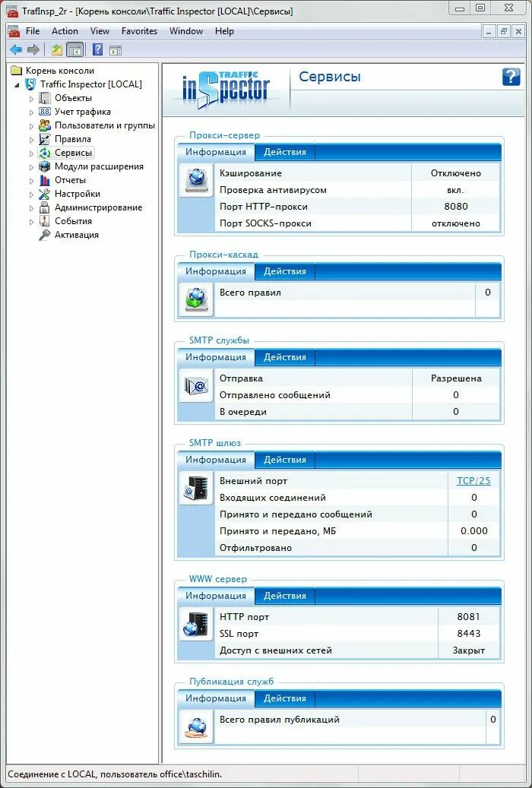Viewport: 532px width, 788px height.
Task: Select Корень консоли root item
Action: [x=60, y=71]
